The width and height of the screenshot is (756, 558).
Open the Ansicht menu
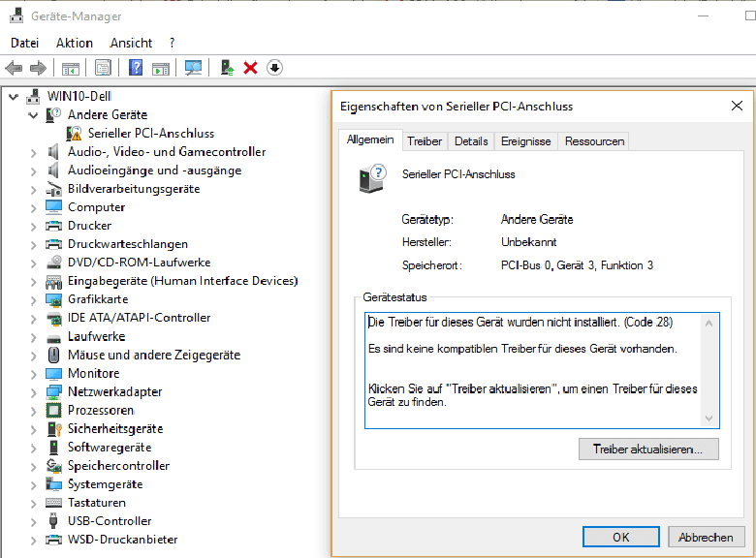pyautogui.click(x=131, y=43)
